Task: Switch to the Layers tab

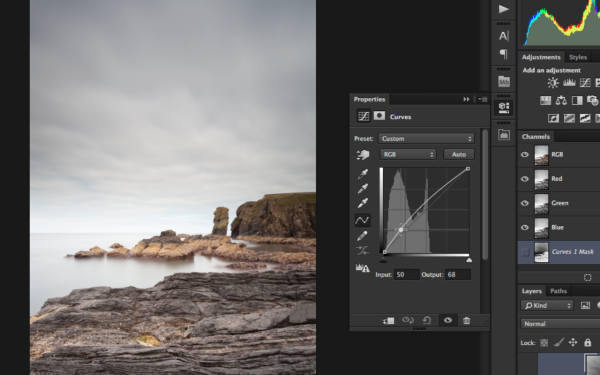Action: coord(532,291)
